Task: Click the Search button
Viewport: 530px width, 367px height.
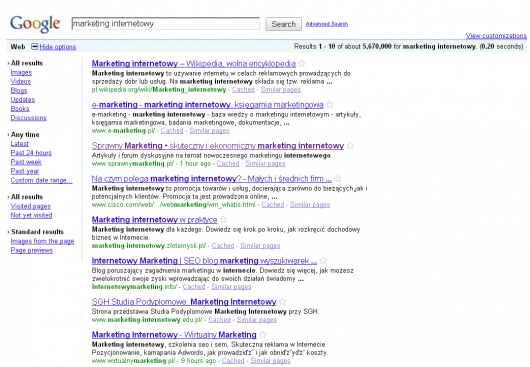Action: [x=283, y=24]
